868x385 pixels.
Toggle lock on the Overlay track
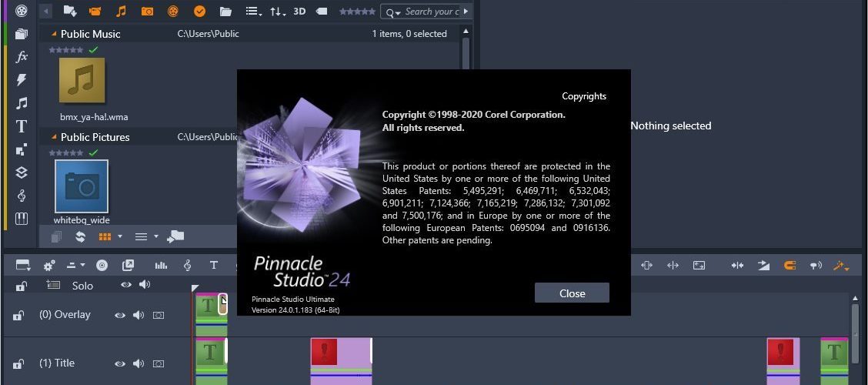coord(18,315)
